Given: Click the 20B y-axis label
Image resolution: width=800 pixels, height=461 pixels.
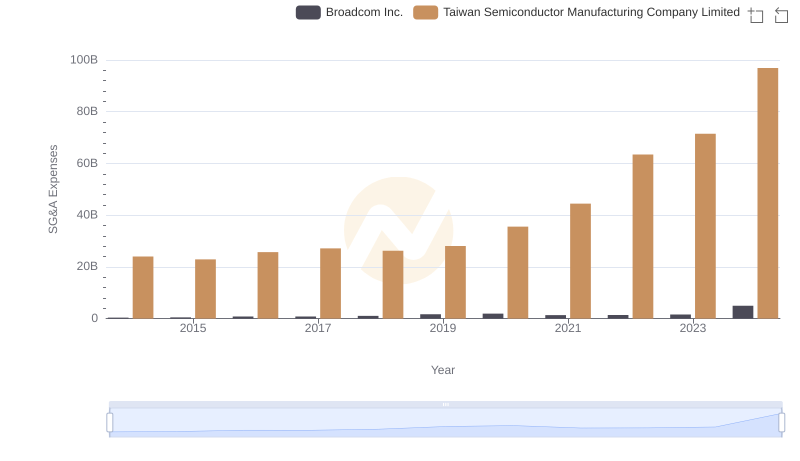Looking at the screenshot, I should pyautogui.click(x=87, y=267).
